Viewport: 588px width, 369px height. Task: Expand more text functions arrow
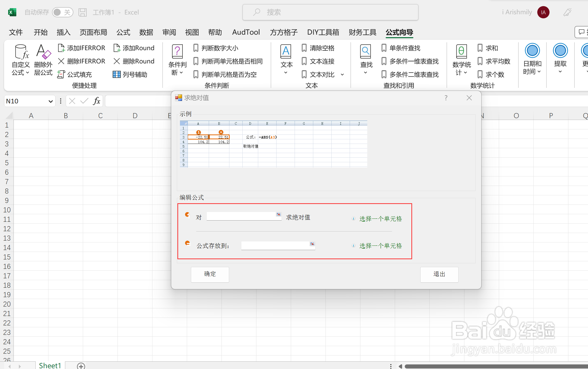coord(342,75)
